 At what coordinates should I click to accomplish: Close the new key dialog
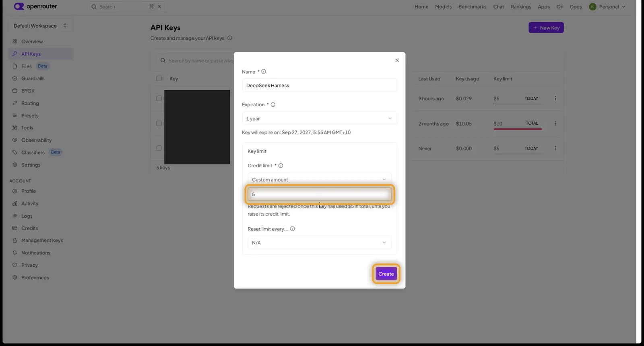coord(397,60)
